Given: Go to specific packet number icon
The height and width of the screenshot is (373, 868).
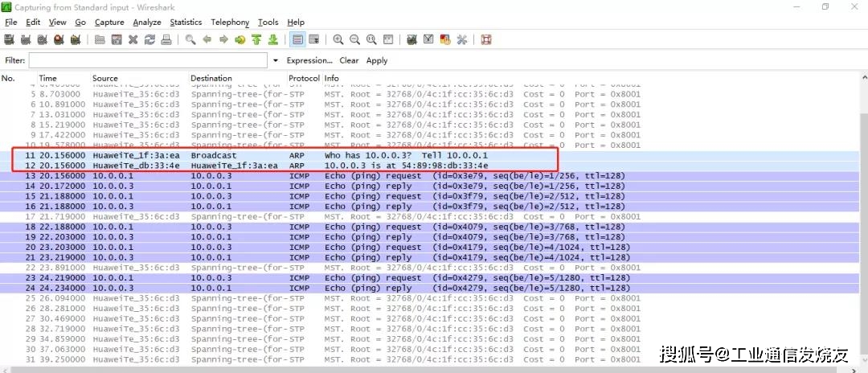Looking at the screenshot, I should coord(240,40).
